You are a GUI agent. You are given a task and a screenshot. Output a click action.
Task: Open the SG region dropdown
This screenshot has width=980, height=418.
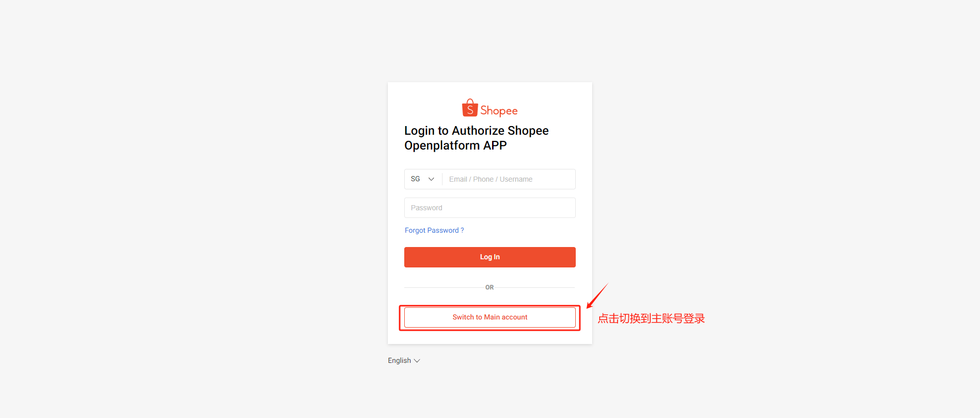(423, 179)
